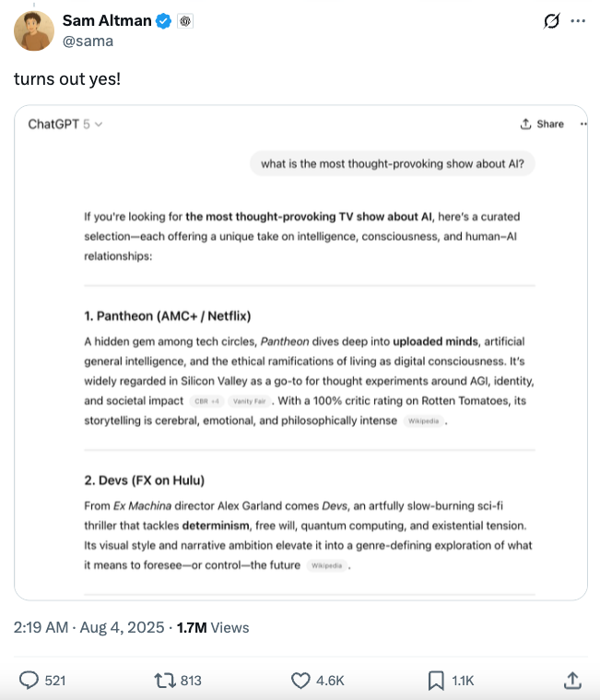
Task: Click the @sama handle
Action: click(88, 42)
